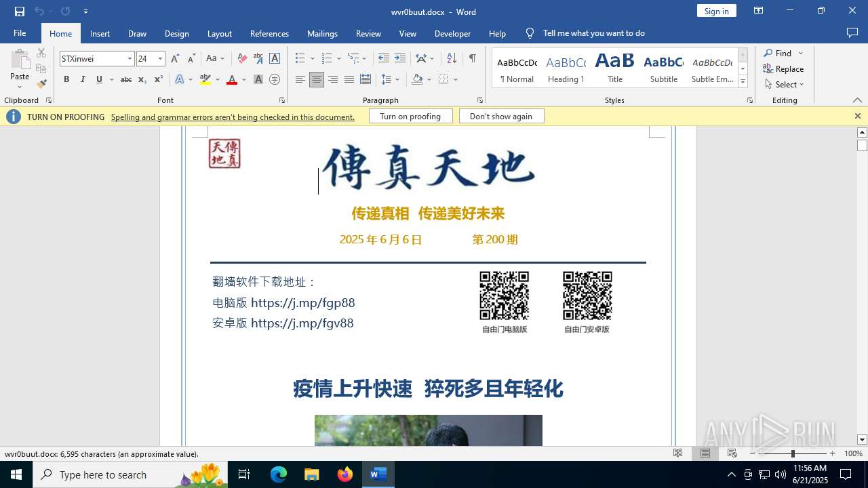Toggle Superscript formatting
The image size is (868, 488).
click(x=159, y=79)
